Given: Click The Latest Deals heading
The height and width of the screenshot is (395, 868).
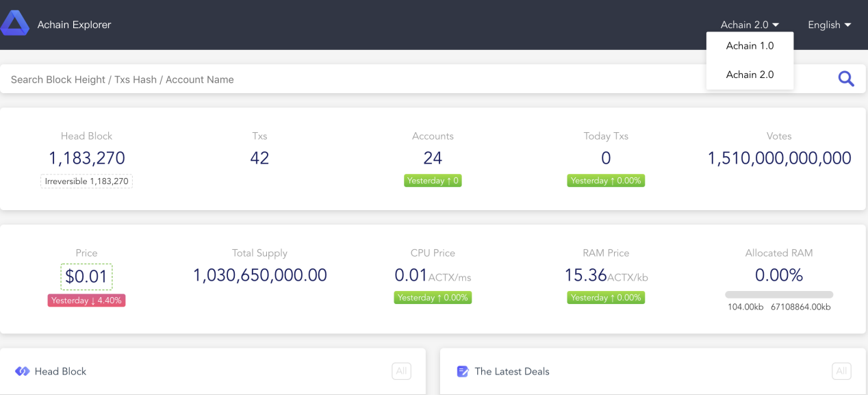Looking at the screenshot, I should [x=512, y=371].
